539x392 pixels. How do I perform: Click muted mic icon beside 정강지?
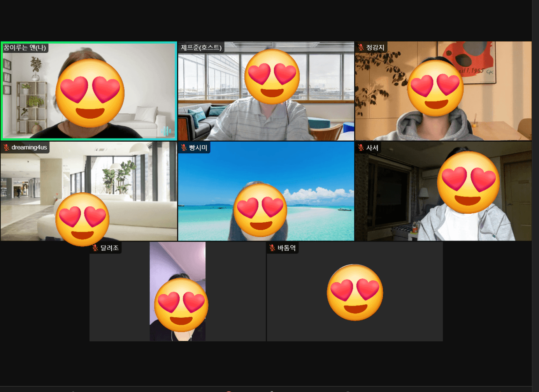pos(361,47)
